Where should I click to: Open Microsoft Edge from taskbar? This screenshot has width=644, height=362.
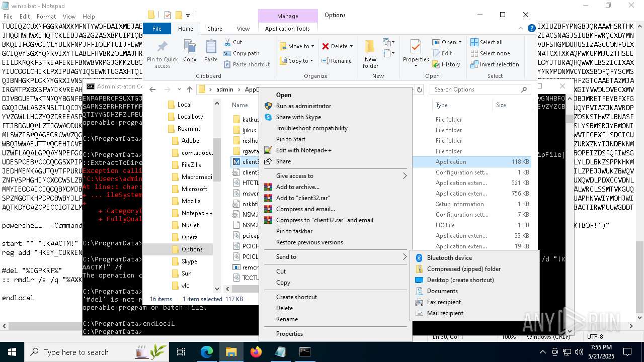pyautogui.click(x=207, y=352)
